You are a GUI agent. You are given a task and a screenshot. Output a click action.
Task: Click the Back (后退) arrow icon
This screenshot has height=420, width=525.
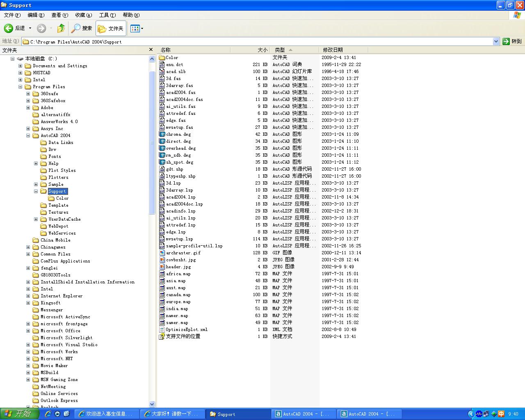[9, 28]
